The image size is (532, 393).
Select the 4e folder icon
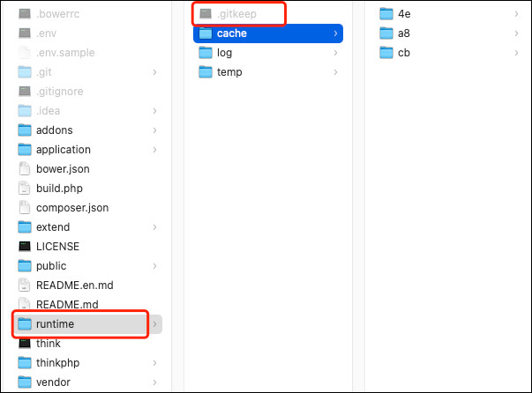(x=386, y=14)
